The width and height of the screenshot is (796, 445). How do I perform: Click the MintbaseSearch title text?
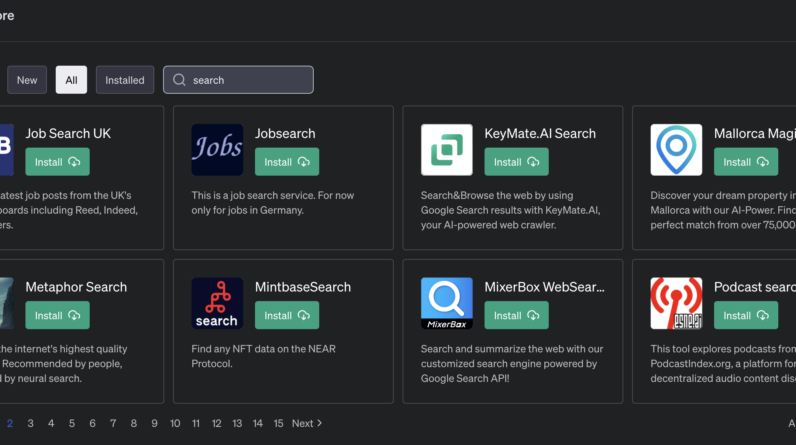(x=303, y=287)
